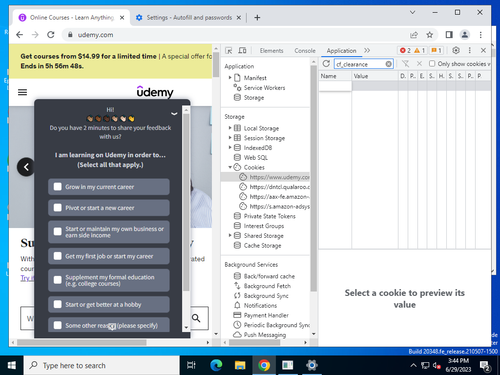Select the www.udemy.com cookies entry
Image resolution: width=500 pixels, height=375 pixels.
tap(275, 177)
